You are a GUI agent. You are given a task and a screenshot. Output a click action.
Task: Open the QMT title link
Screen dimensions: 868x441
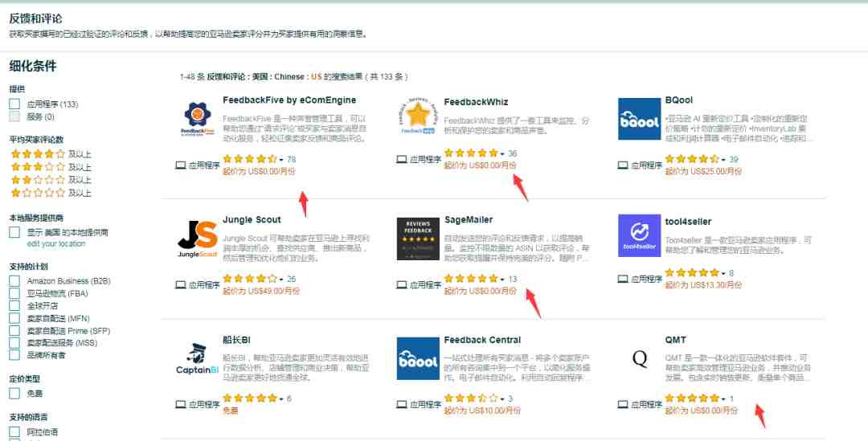click(675, 340)
